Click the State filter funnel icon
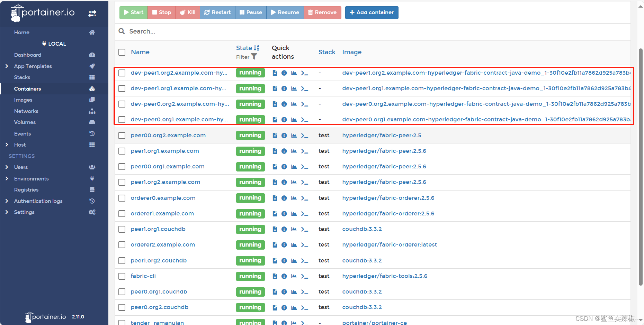The width and height of the screenshot is (644, 325). tap(254, 57)
